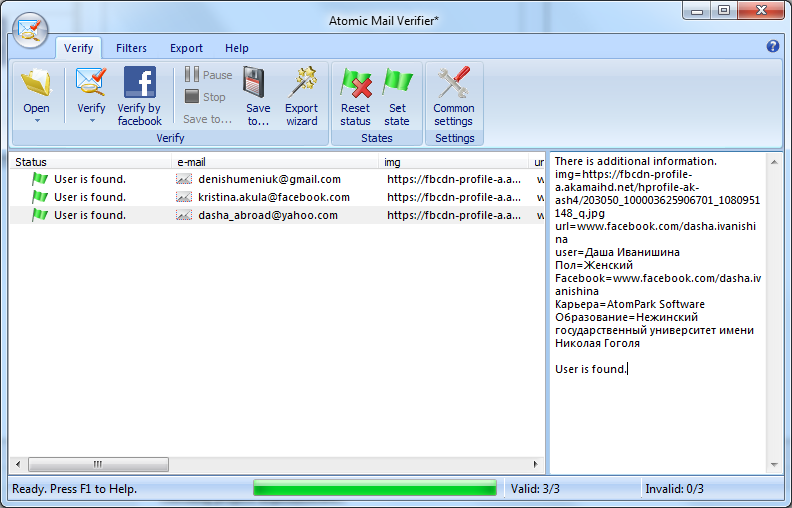Sort by the Status column header
Screen dimensions: 792x508
tap(91, 162)
